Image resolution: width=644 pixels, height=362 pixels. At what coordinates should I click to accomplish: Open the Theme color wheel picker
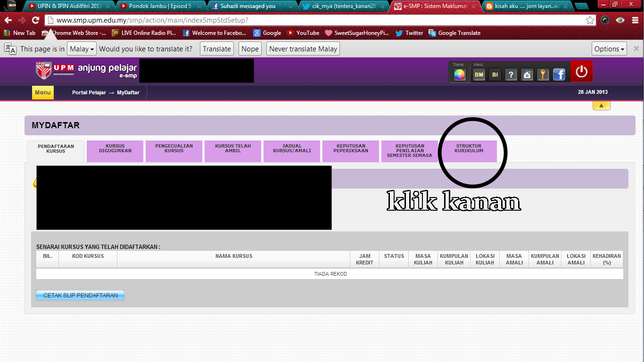(x=459, y=74)
